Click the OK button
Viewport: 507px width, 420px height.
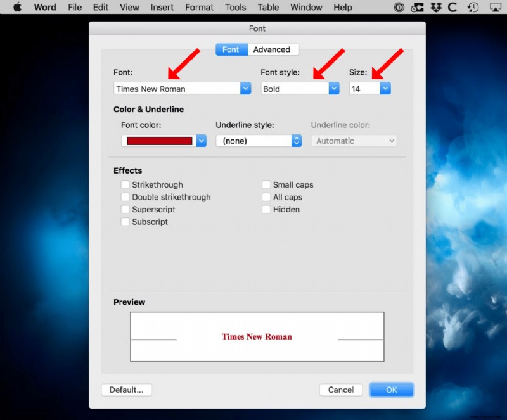(x=391, y=390)
